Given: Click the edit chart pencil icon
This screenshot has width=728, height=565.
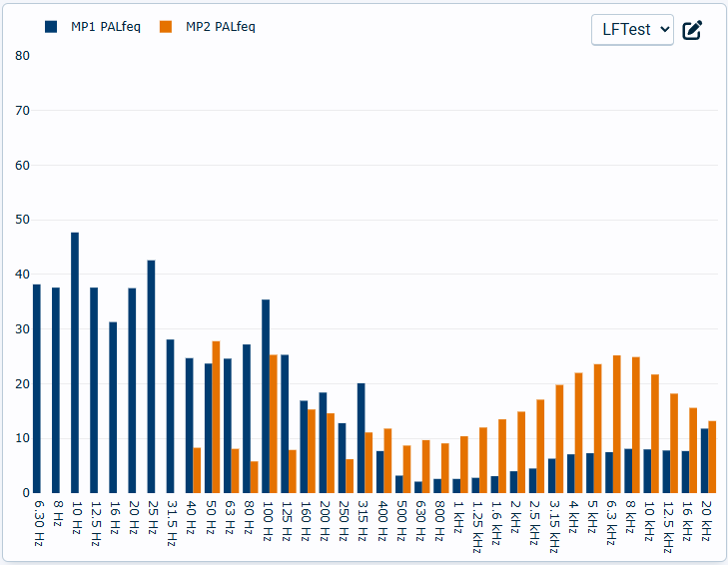Looking at the screenshot, I should pos(692,30).
